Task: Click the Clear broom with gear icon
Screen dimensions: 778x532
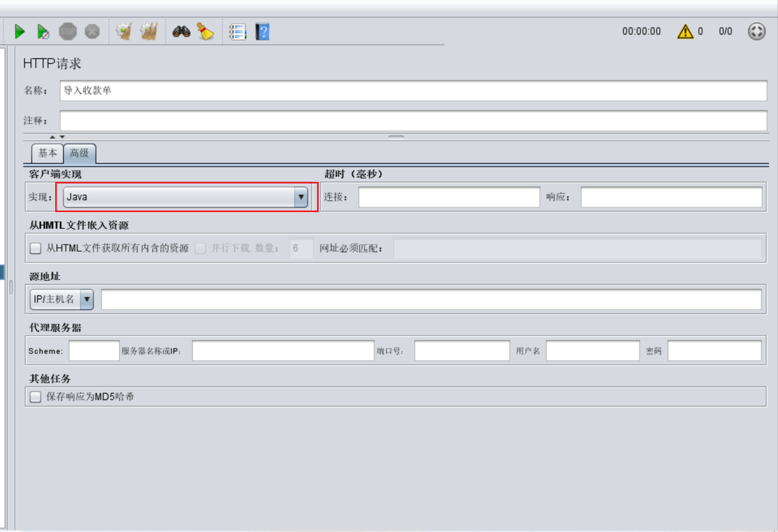Action: coord(124,31)
